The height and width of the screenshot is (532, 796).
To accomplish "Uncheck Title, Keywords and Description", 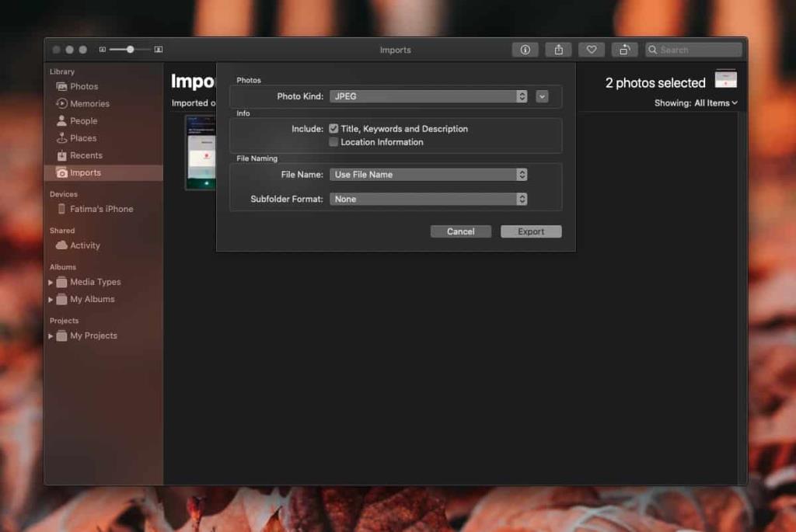I will (x=334, y=129).
